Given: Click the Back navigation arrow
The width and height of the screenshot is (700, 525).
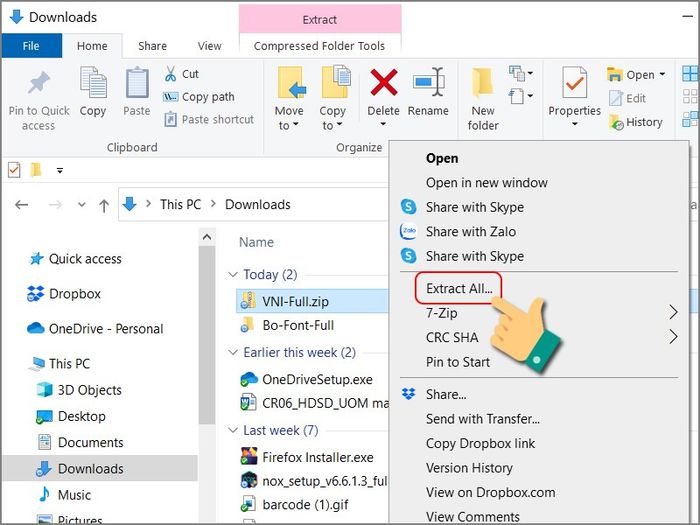Looking at the screenshot, I should point(21,205).
